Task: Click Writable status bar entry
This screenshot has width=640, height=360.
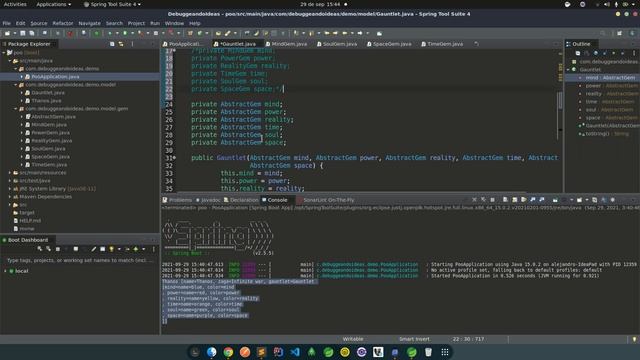Action: point(353,339)
